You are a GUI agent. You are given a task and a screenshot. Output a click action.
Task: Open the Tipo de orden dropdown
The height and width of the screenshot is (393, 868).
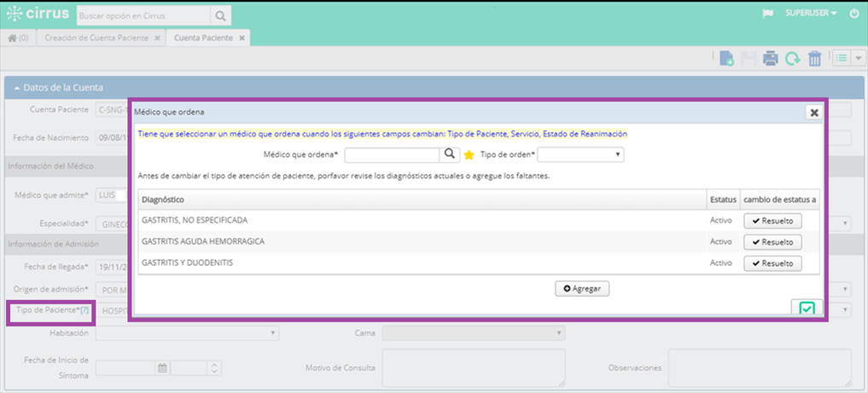click(x=580, y=155)
